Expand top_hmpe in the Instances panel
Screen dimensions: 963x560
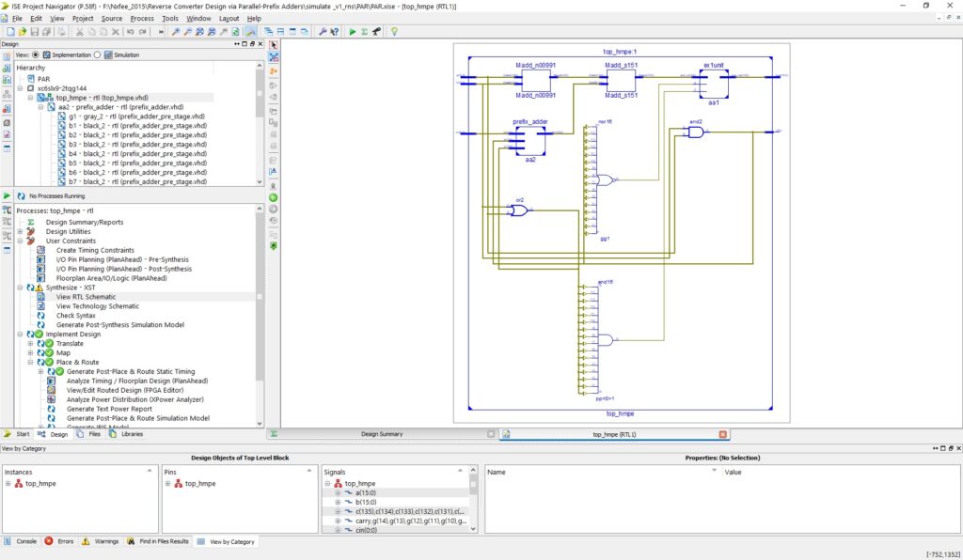click(8, 483)
